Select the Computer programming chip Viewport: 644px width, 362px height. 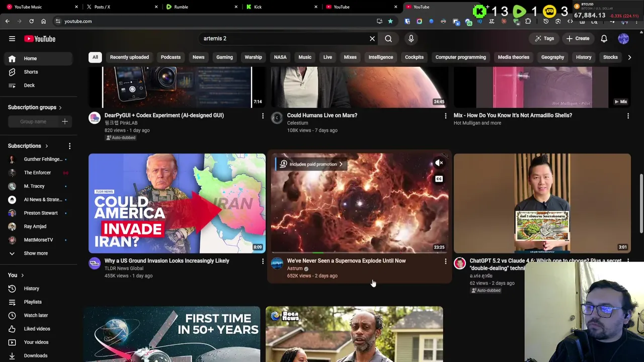(x=460, y=57)
